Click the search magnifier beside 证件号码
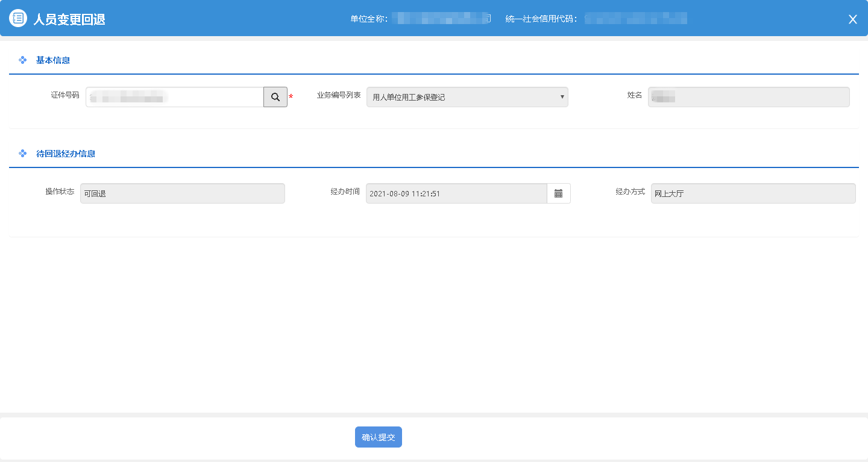This screenshot has height=462, width=868. click(275, 97)
